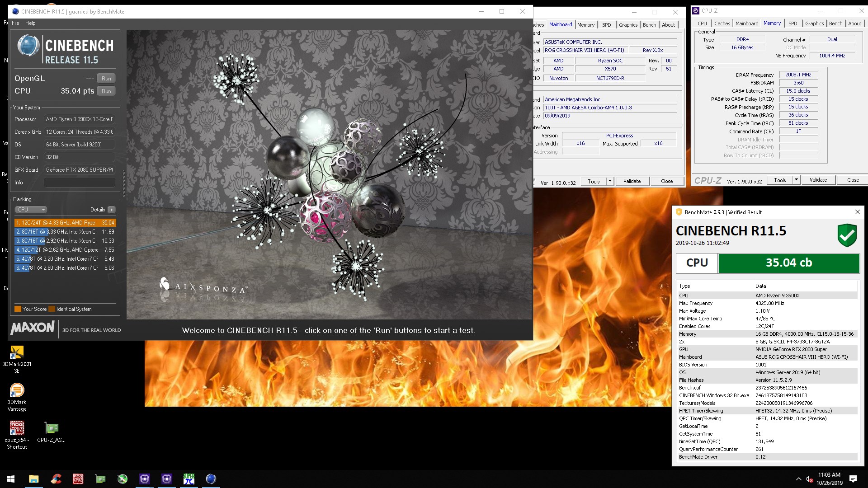
Task: Open CPU tab in right CPU-Z window
Action: coord(702,23)
